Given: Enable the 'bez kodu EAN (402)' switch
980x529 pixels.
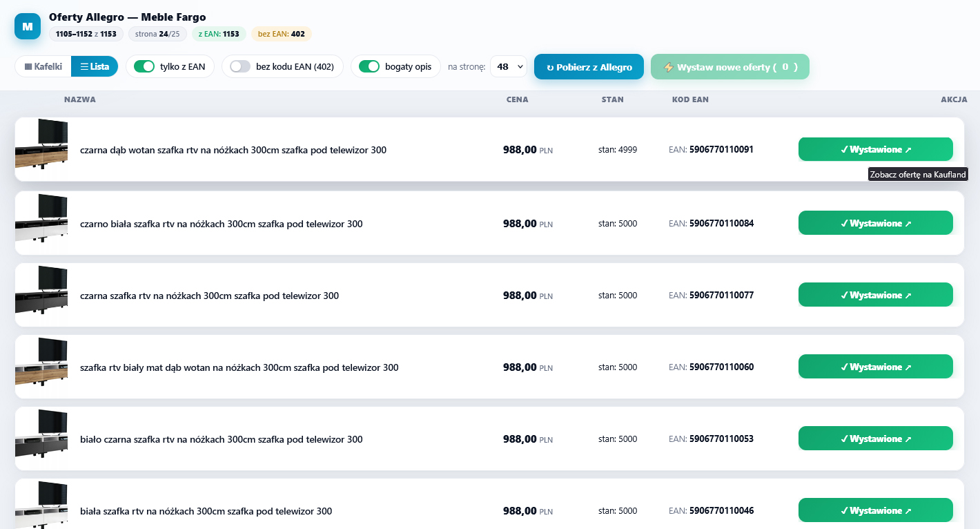Looking at the screenshot, I should (x=240, y=66).
